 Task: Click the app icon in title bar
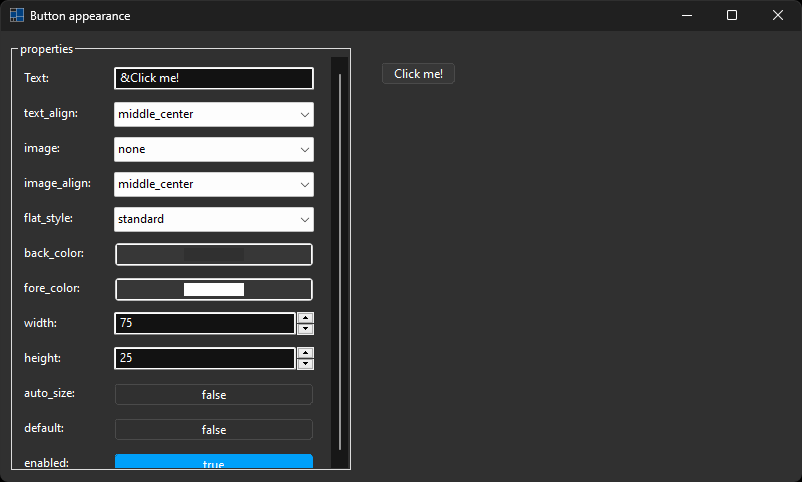[x=17, y=16]
